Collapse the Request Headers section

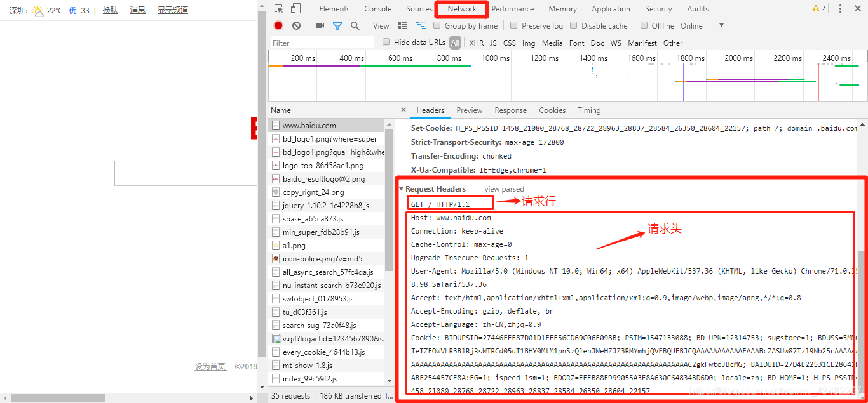click(x=402, y=189)
